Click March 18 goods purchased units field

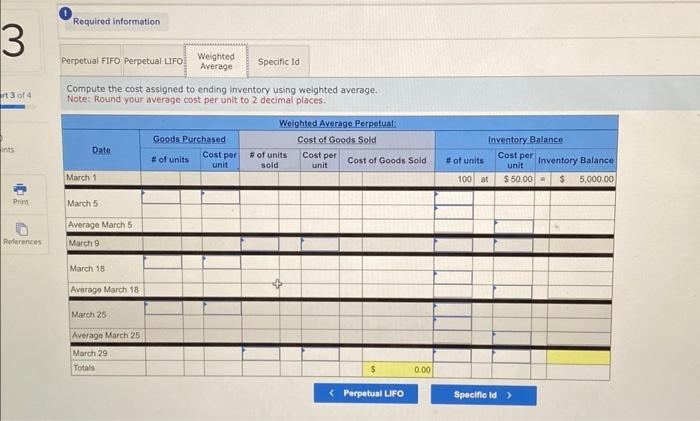(162, 262)
